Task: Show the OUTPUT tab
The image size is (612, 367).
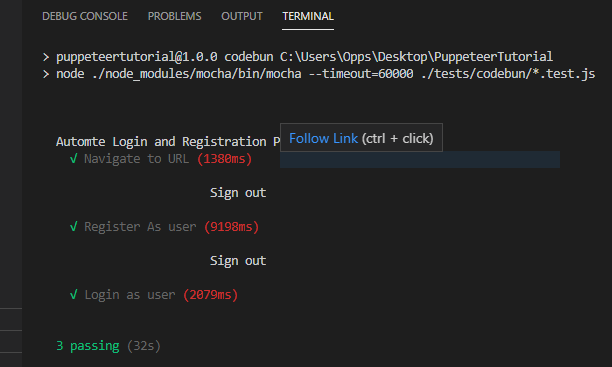Action: tap(242, 16)
